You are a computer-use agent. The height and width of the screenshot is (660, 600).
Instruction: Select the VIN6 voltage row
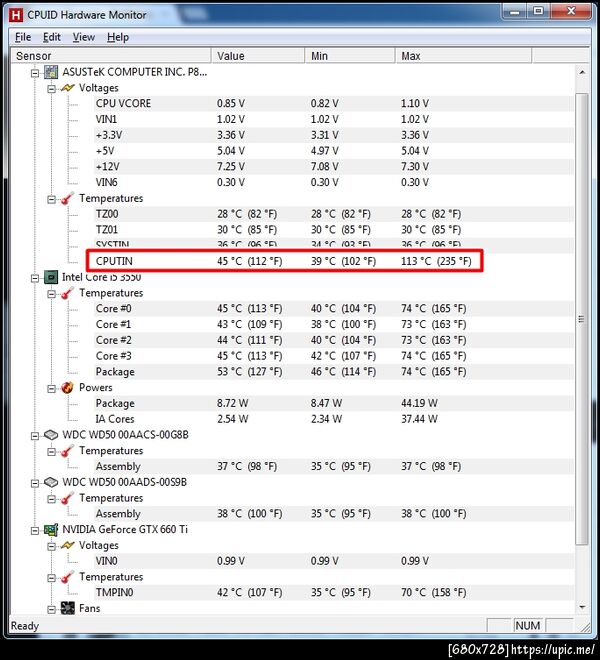tap(334, 183)
